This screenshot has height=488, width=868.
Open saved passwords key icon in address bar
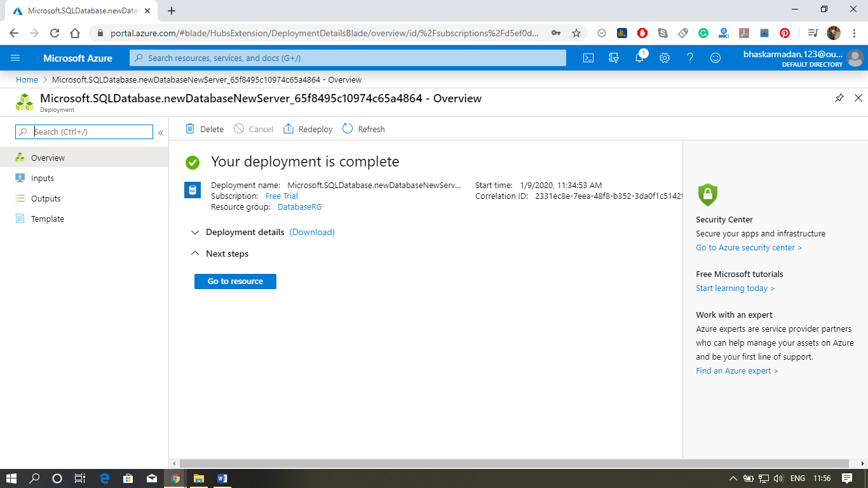click(556, 33)
